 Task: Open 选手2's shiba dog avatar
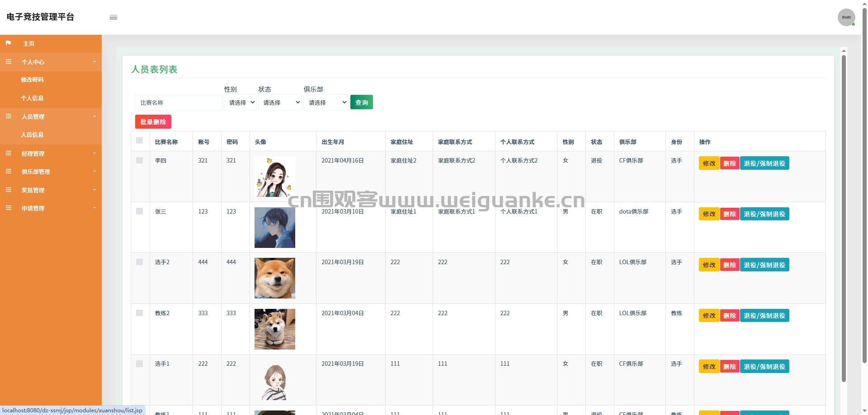(x=274, y=278)
